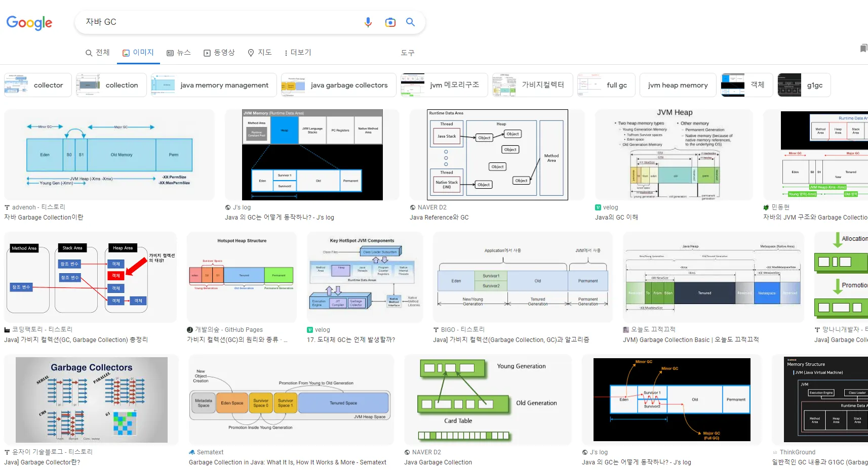This screenshot has width=868, height=470.
Task: Filter by the 'full gc' chip
Action: point(606,85)
